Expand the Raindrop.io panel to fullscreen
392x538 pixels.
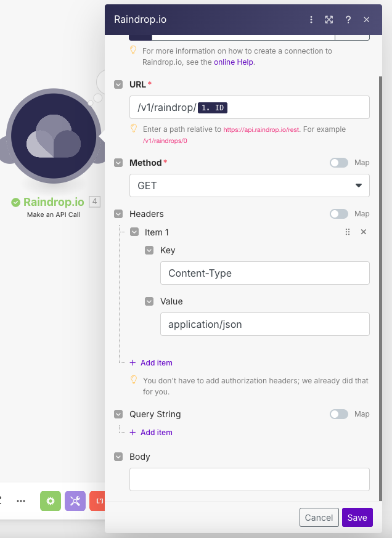pyautogui.click(x=329, y=20)
